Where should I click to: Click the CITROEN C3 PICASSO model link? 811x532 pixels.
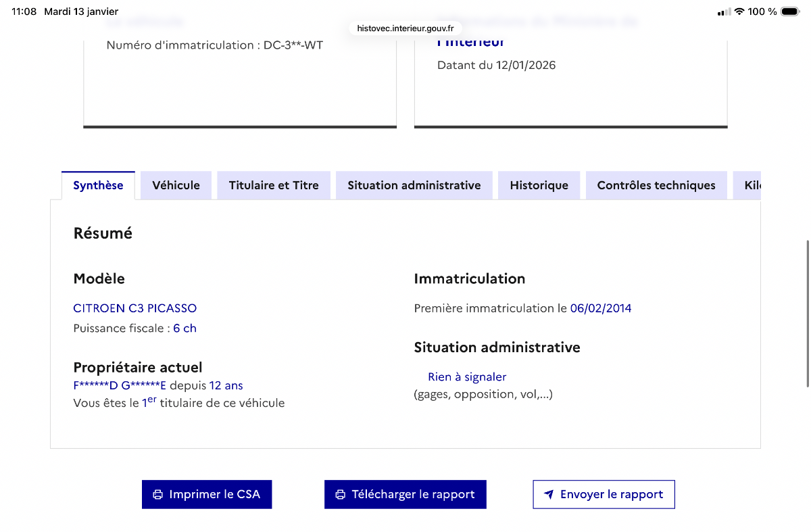tap(134, 308)
